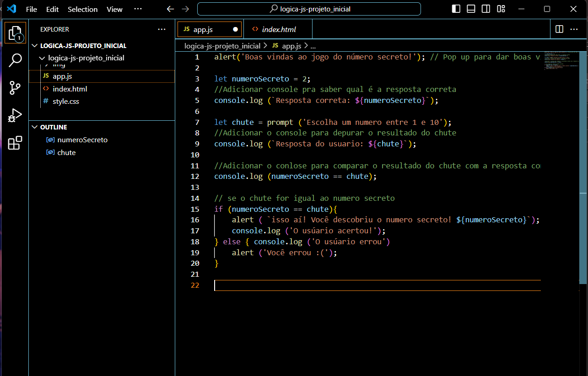
Task: Switch to the app.js editor tab
Action: 210,29
